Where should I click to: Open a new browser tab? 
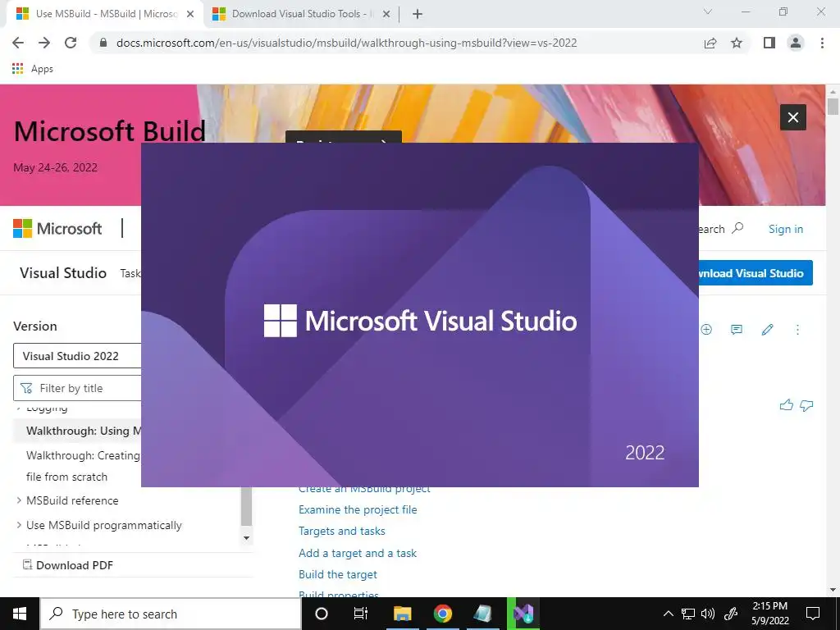[418, 15]
